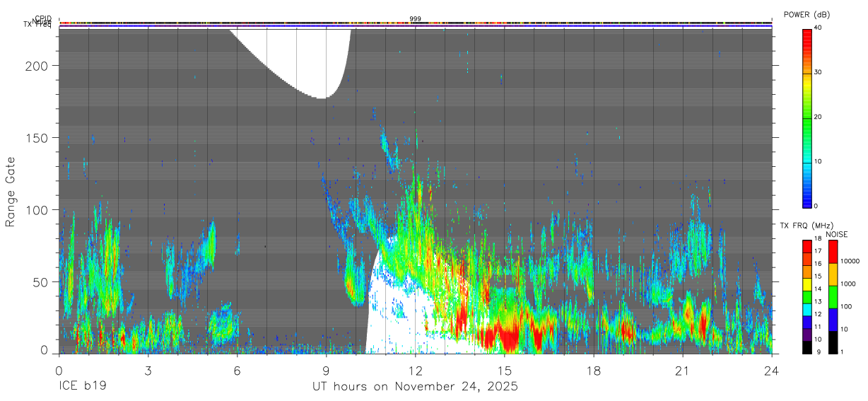Screen dimensions: 868x401
Task: Click the 15 hour x-axis tick label
Action: pos(505,371)
